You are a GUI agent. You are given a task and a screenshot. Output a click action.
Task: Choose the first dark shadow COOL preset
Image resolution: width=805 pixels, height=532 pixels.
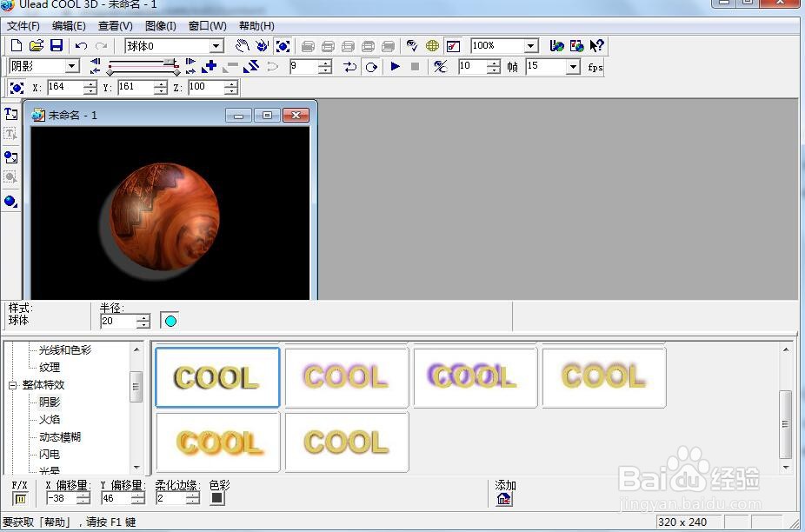[217, 377]
